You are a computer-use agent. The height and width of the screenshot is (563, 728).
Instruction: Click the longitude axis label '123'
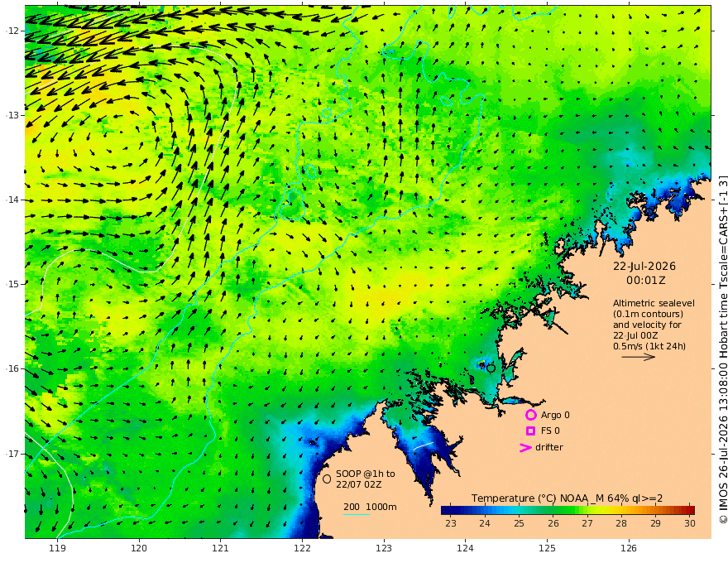pyautogui.click(x=384, y=549)
